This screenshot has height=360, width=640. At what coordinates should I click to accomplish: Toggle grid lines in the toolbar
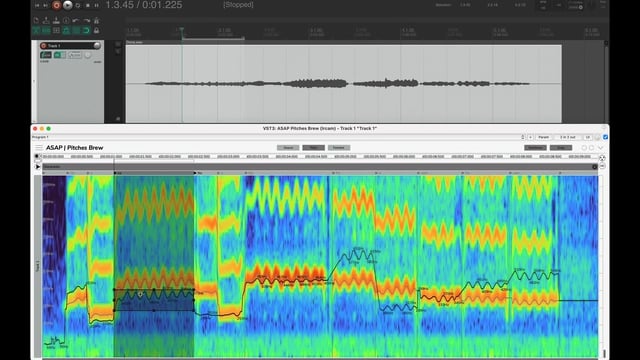pos(76,31)
